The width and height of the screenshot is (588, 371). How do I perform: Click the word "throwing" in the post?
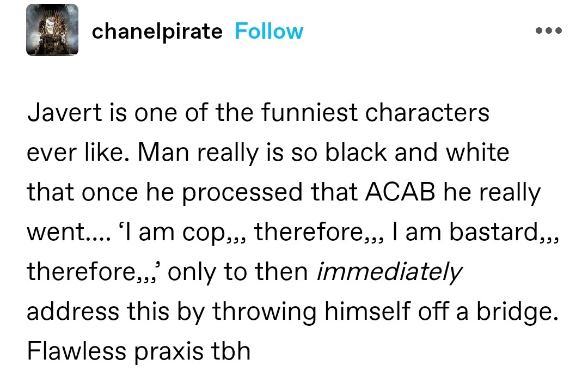click(x=260, y=311)
